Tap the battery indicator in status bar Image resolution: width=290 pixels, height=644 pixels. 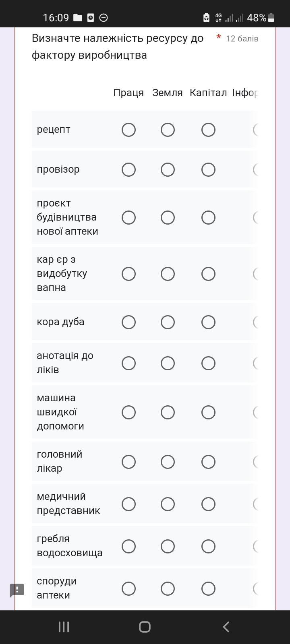(x=271, y=18)
